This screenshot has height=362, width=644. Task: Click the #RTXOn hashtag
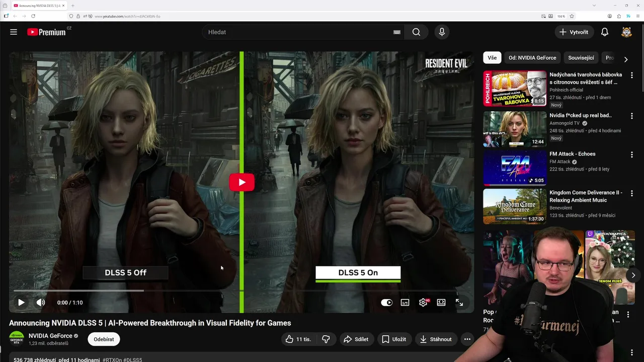pos(112,360)
